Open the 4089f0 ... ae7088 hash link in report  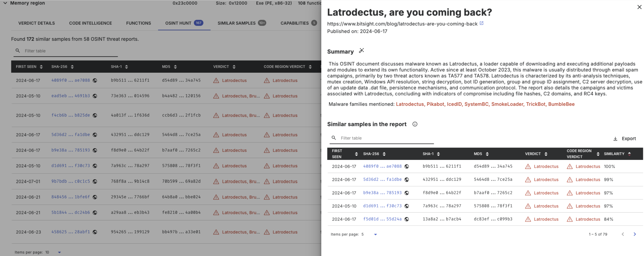382,166
